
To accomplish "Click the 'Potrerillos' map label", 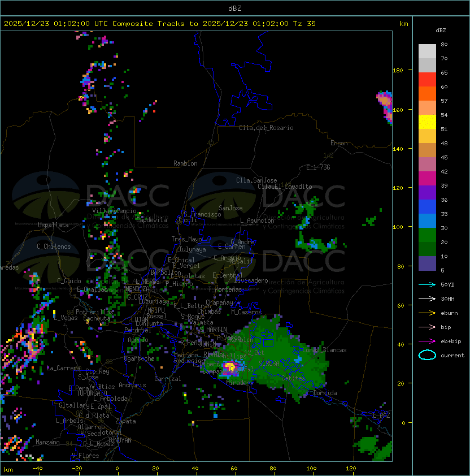I will [x=94, y=312].
